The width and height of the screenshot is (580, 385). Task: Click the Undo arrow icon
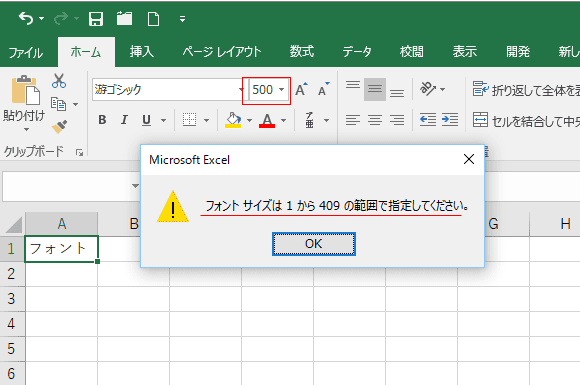(x=26, y=18)
